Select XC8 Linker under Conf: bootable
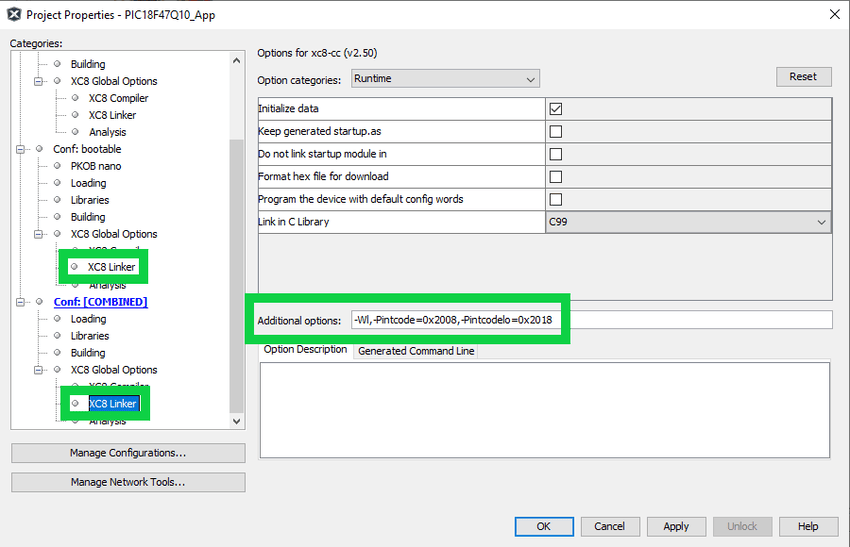The height and width of the screenshot is (547, 850). tap(111, 267)
